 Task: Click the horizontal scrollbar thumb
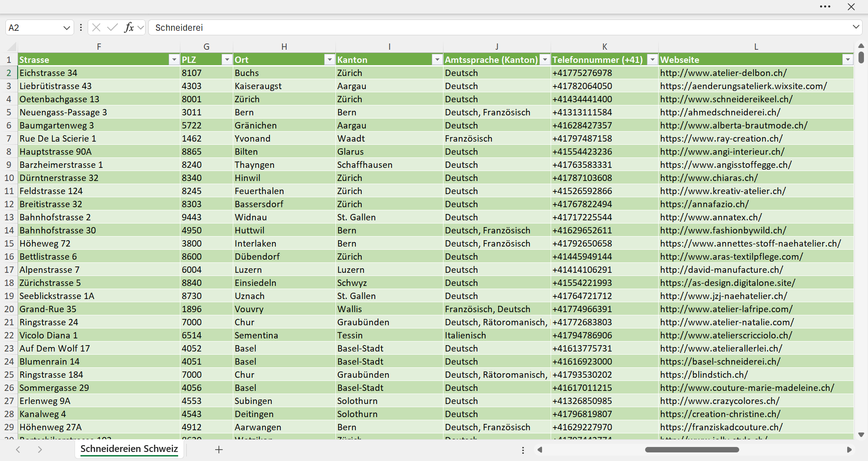pos(692,450)
